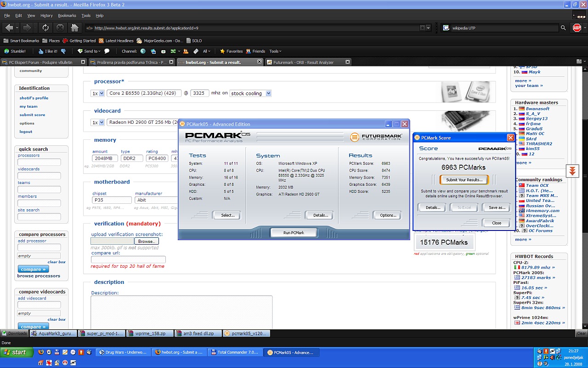Open StumbleUpon Friends
Viewport: 588px width, 368px height.
[255, 51]
